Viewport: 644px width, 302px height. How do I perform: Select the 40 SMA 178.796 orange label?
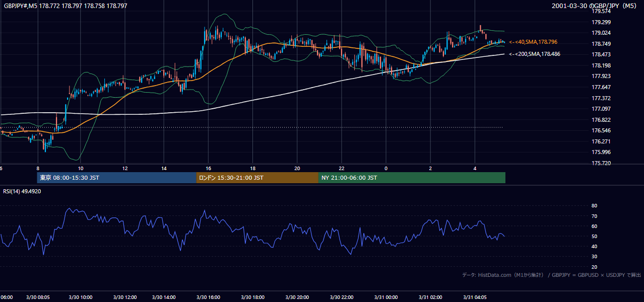533,42
